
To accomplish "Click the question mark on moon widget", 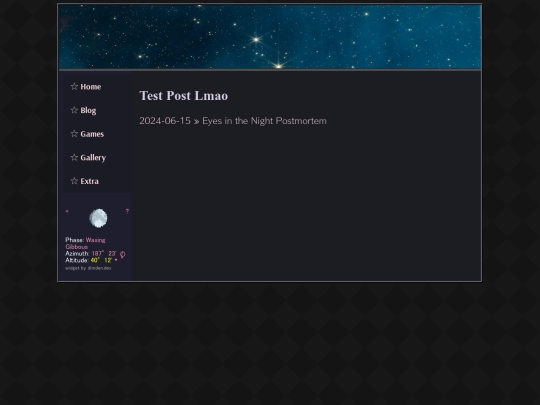I will pyautogui.click(x=127, y=211).
